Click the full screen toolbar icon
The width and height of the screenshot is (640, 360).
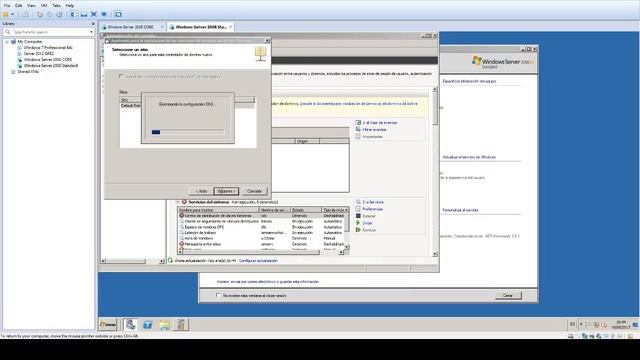click(94, 14)
